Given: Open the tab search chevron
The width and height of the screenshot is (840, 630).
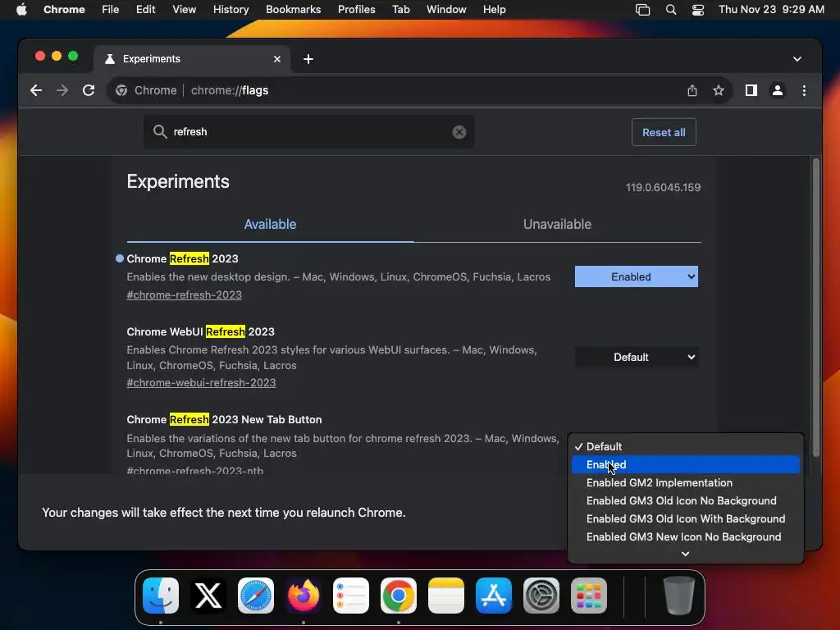Looking at the screenshot, I should coord(797,59).
